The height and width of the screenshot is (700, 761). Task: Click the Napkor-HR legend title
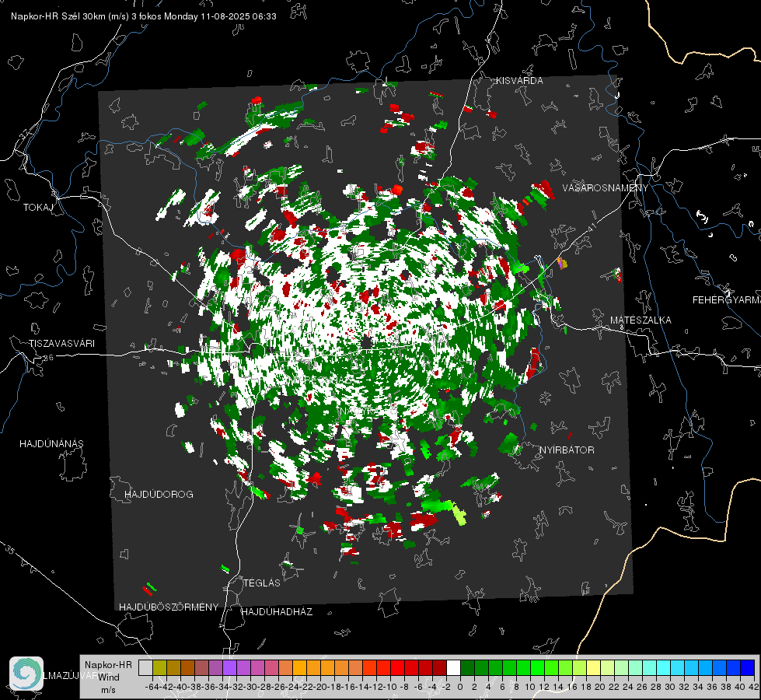coord(108,664)
